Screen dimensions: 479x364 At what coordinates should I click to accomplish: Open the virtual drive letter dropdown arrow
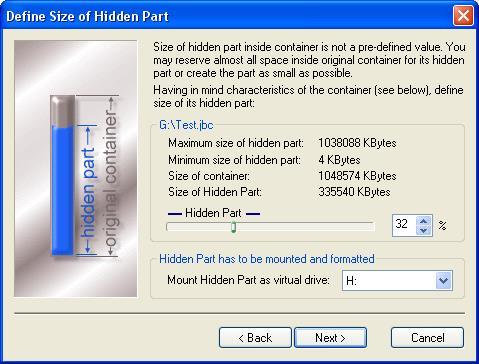coord(444,281)
